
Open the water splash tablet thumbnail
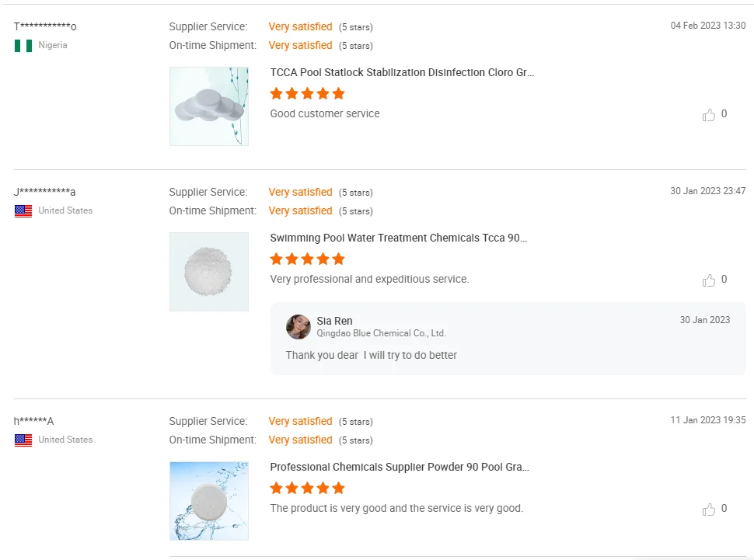(209, 501)
